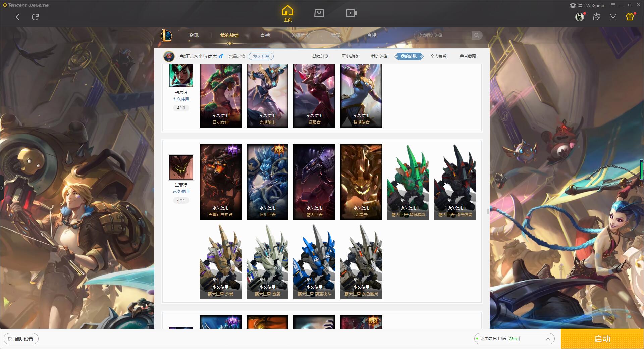Image resolution: width=644 pixels, height=349 pixels.
Task: Switch to 战绩总览 sub-tab
Action: tap(320, 56)
